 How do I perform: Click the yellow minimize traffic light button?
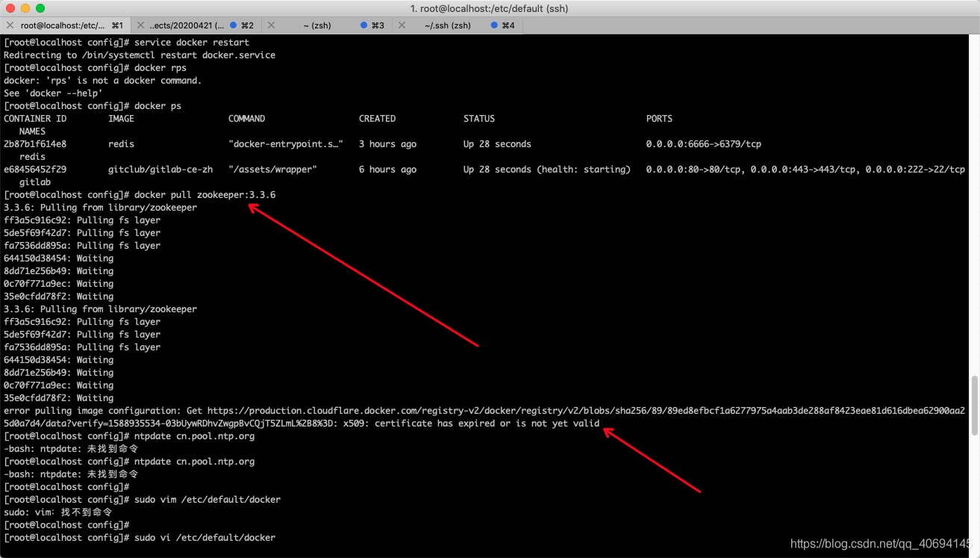(26, 7)
